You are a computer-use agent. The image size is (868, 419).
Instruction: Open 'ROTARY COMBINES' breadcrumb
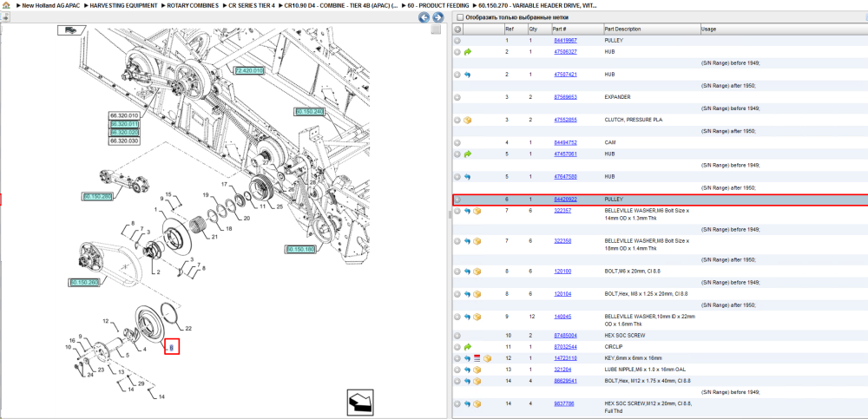click(x=193, y=5)
